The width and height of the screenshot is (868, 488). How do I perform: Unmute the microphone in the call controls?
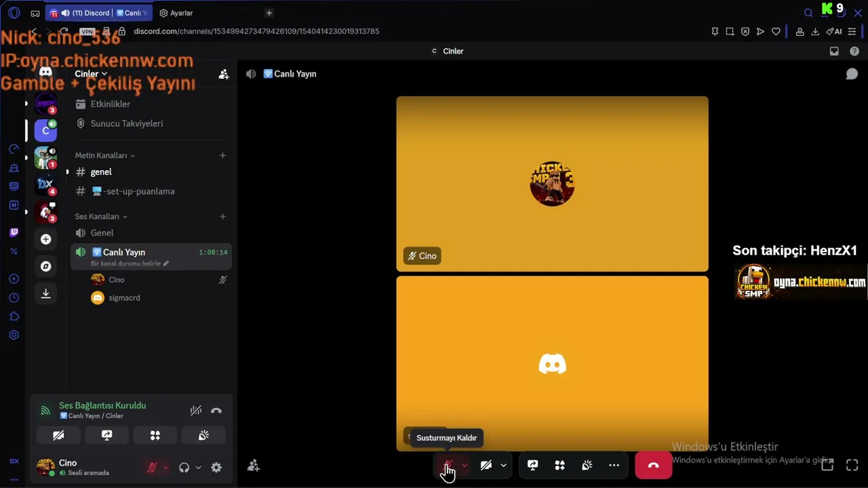[448, 466]
